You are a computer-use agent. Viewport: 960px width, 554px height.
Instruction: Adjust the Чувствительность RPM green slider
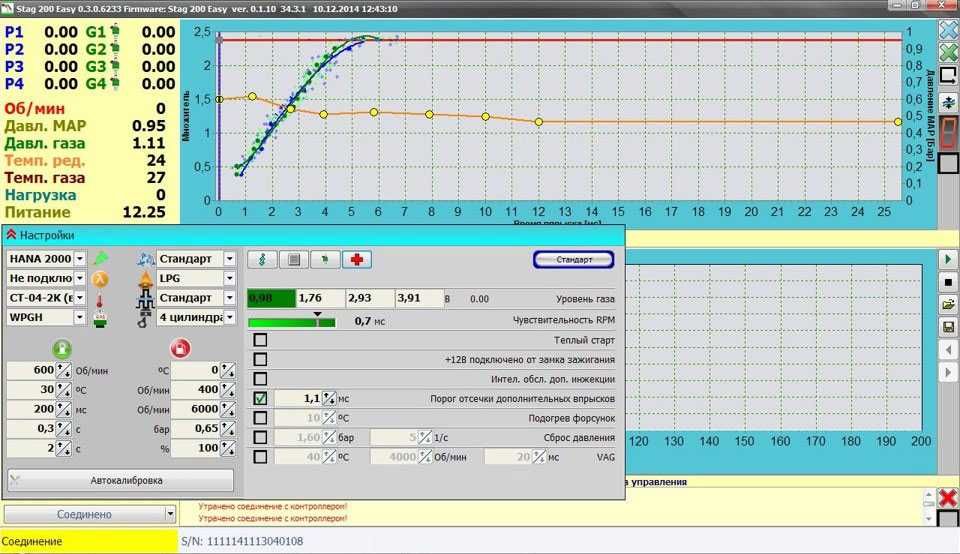point(318,321)
